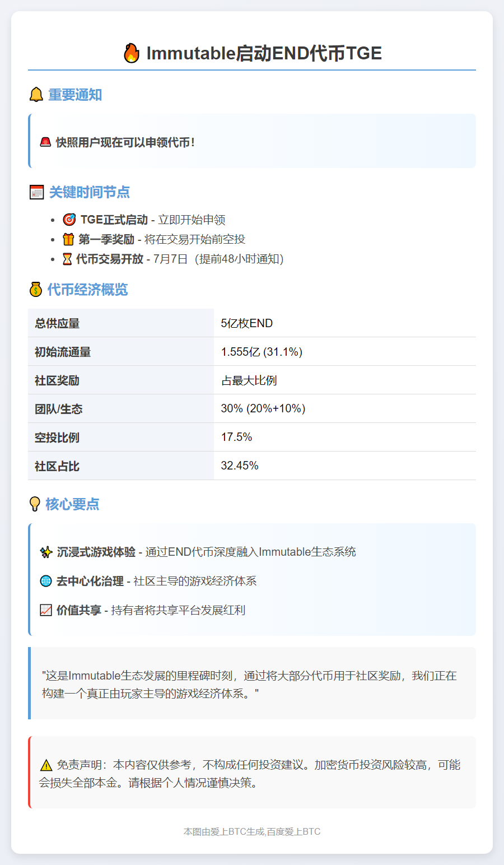Click the sparkles icon before 沉浸式游戏体验
Screen dimensions: 504x865
[x=46, y=552]
